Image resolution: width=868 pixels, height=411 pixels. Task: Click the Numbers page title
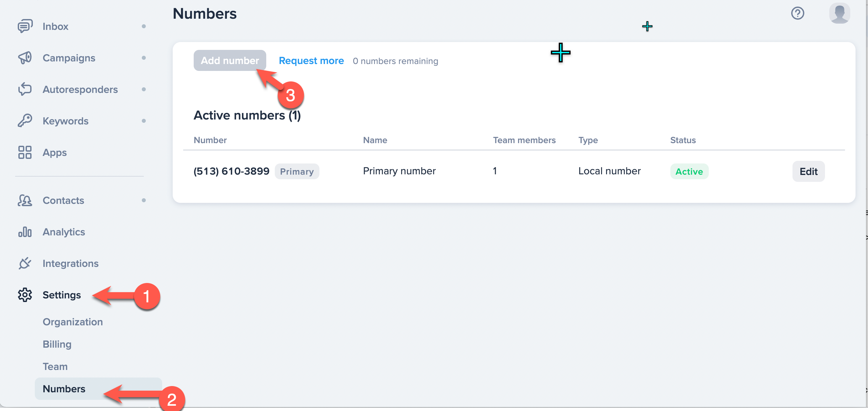point(205,13)
